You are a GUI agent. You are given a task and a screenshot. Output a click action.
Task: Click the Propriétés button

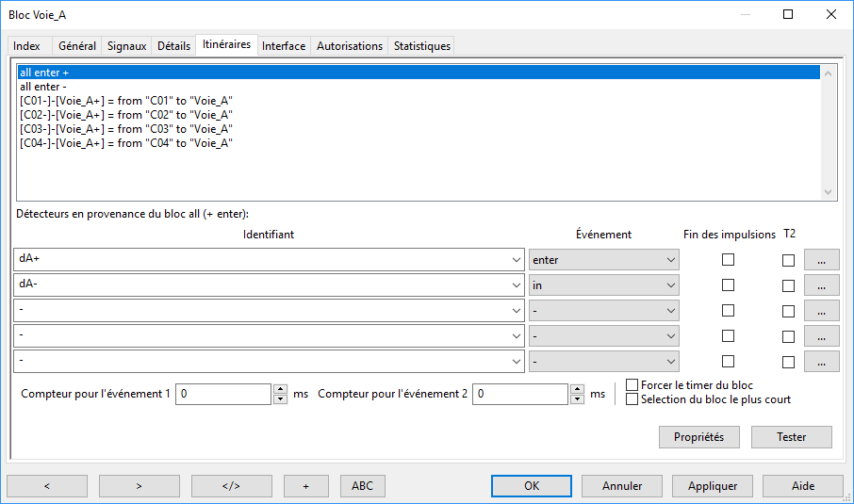pyautogui.click(x=698, y=437)
